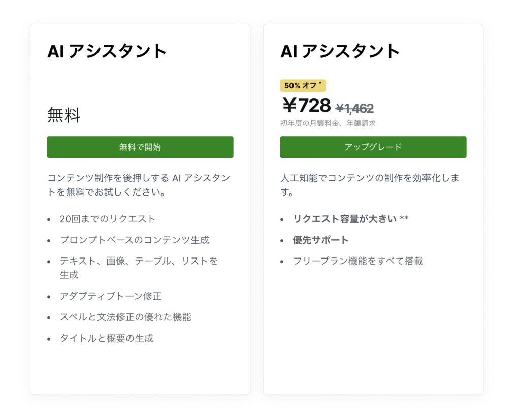Click the アダプティブトーン修正 feature item
Image resolution: width=520 pixels, height=420 pixels.
pyautogui.click(x=110, y=296)
